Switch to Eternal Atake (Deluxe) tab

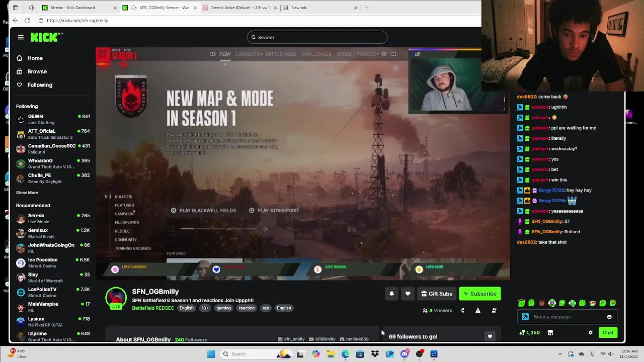[240, 8]
